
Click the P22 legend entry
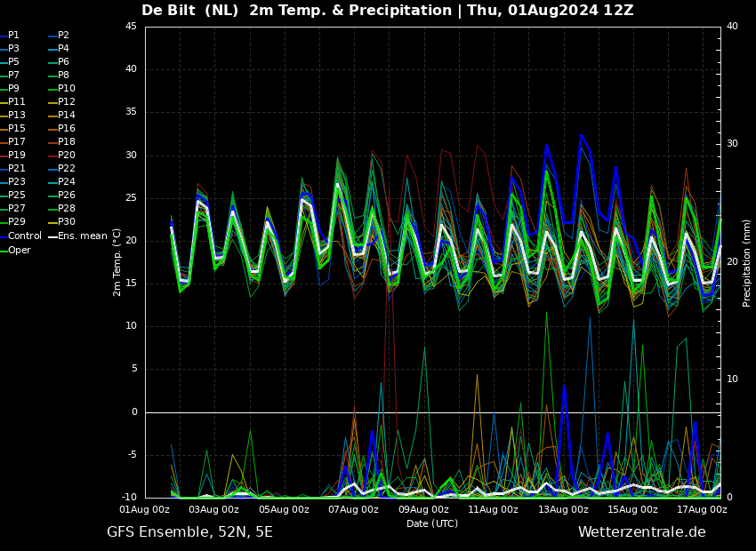(67, 168)
